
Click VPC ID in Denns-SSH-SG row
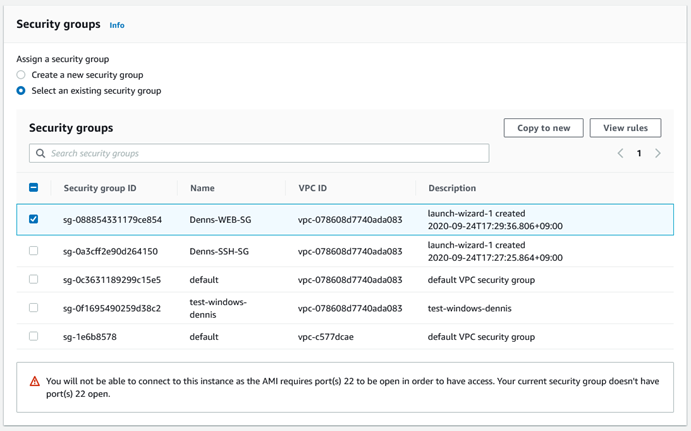(x=350, y=252)
